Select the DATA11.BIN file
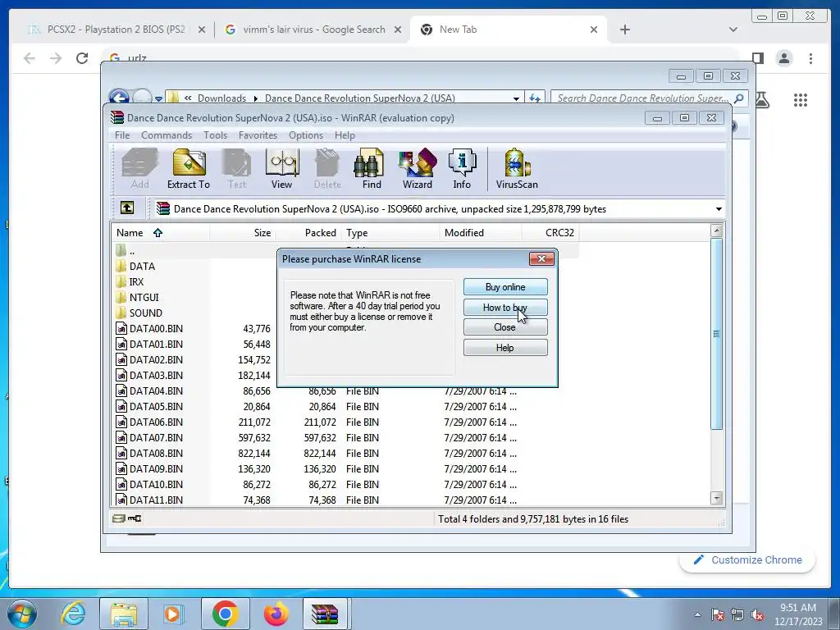840x630 pixels. point(156,500)
